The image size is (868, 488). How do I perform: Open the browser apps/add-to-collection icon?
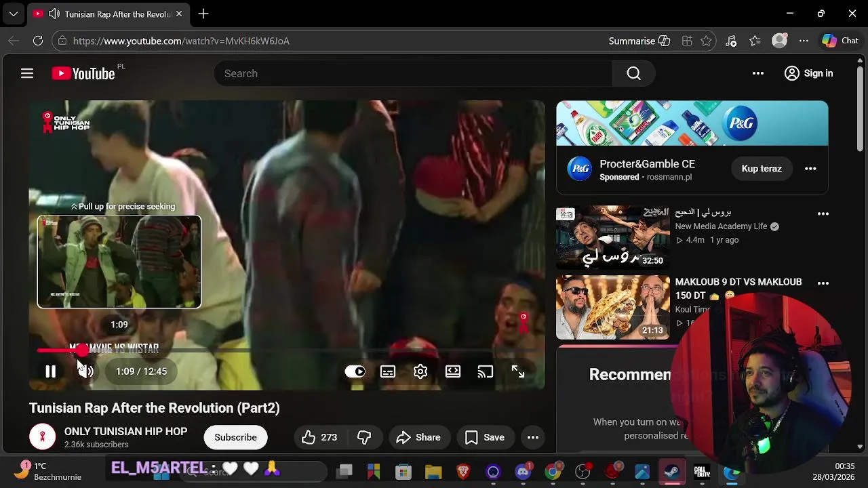click(687, 41)
